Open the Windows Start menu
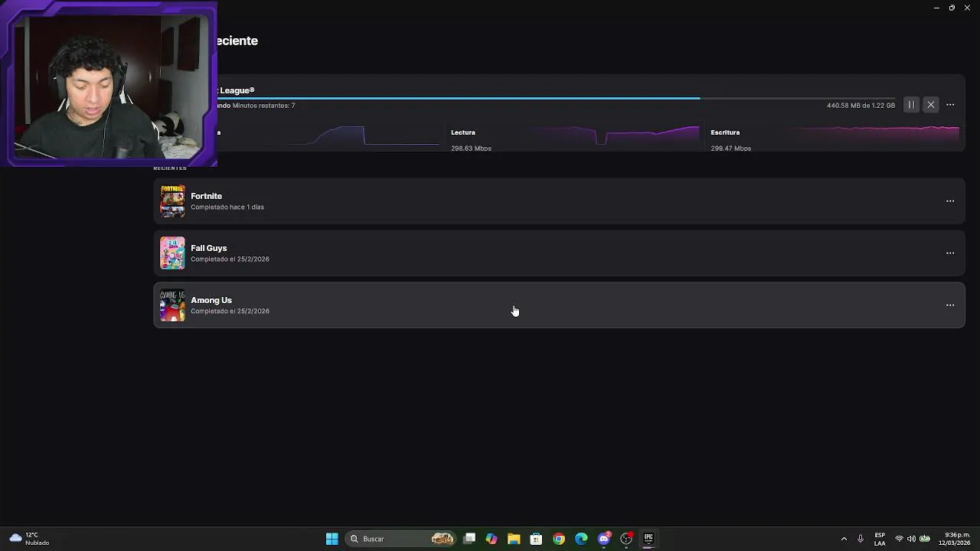The image size is (980, 551). tap(332, 539)
